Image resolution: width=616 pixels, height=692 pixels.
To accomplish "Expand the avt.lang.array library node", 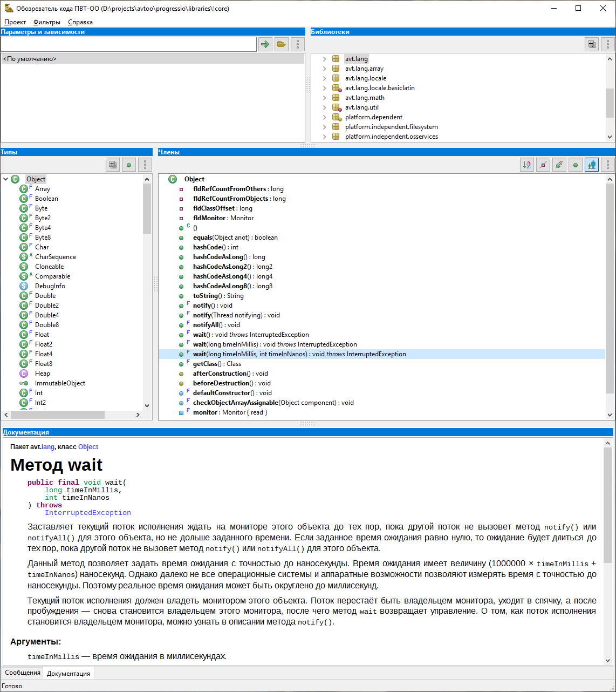I will pyautogui.click(x=324, y=69).
